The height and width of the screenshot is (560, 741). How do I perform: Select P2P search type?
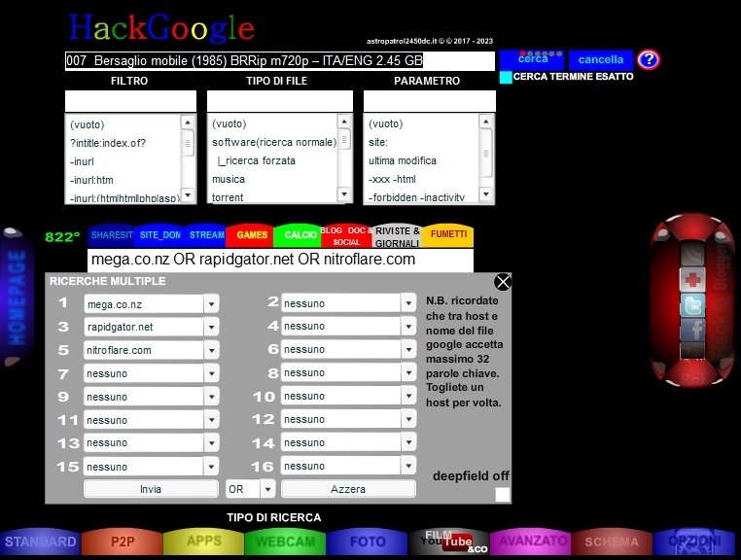(x=123, y=542)
